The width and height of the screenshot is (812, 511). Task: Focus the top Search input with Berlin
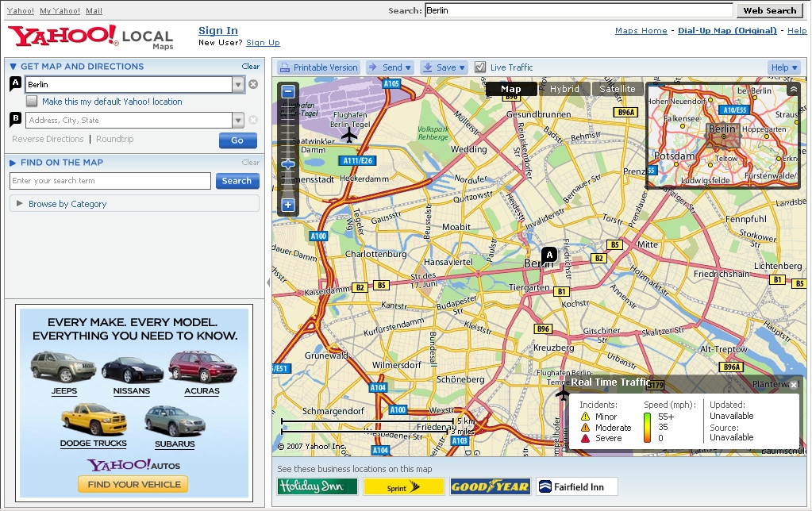click(x=579, y=10)
